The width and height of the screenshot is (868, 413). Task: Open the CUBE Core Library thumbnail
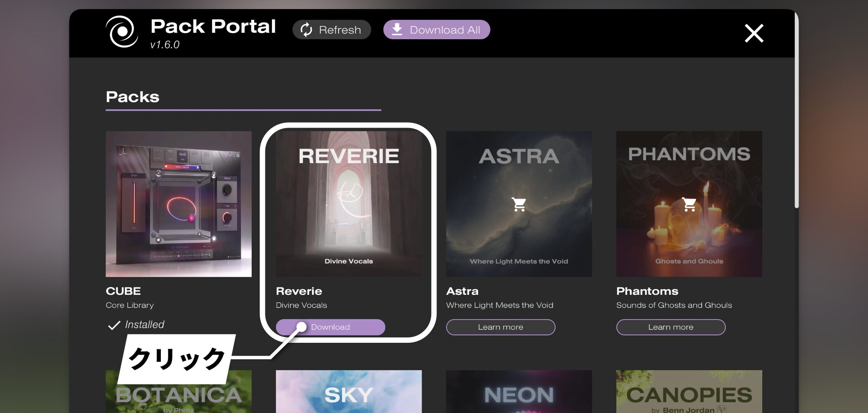click(179, 204)
